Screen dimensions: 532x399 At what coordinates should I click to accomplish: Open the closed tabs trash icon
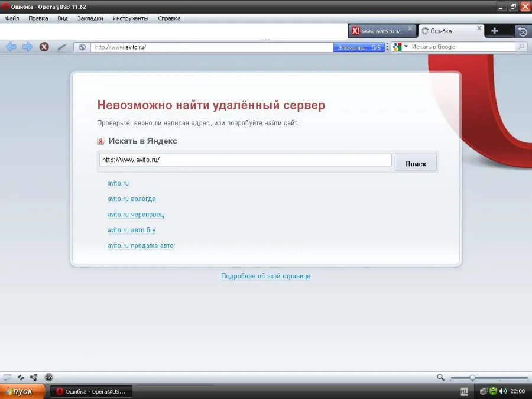[x=523, y=31]
